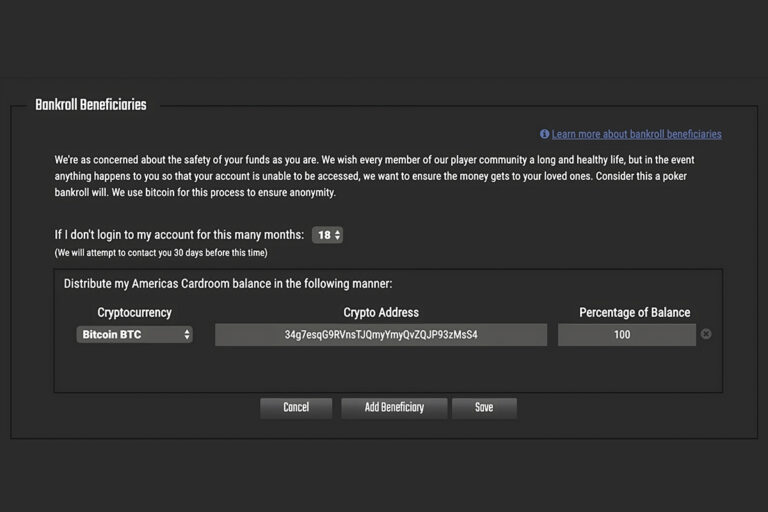Viewport: 768px width, 512px height.
Task: Click the months of no login label
Action: click(179, 235)
